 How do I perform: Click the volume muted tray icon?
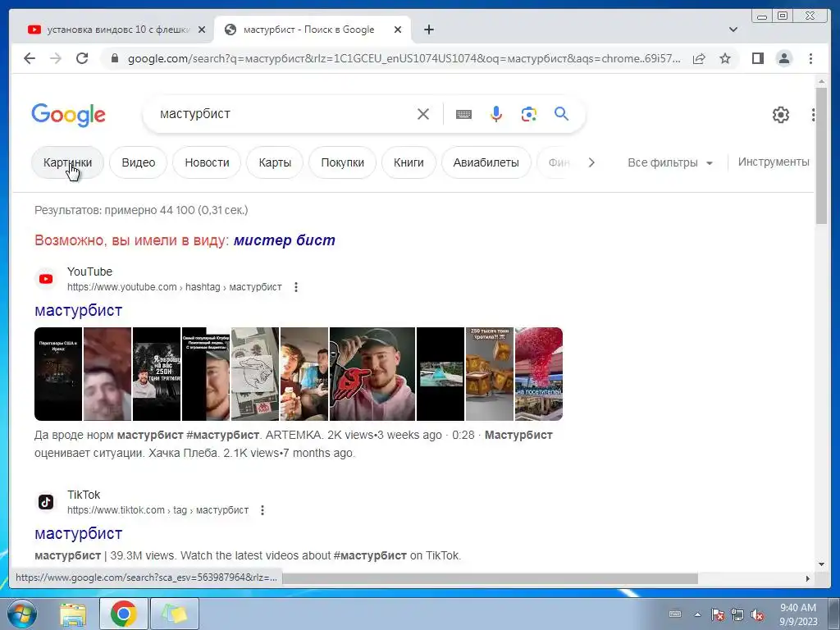(757, 614)
